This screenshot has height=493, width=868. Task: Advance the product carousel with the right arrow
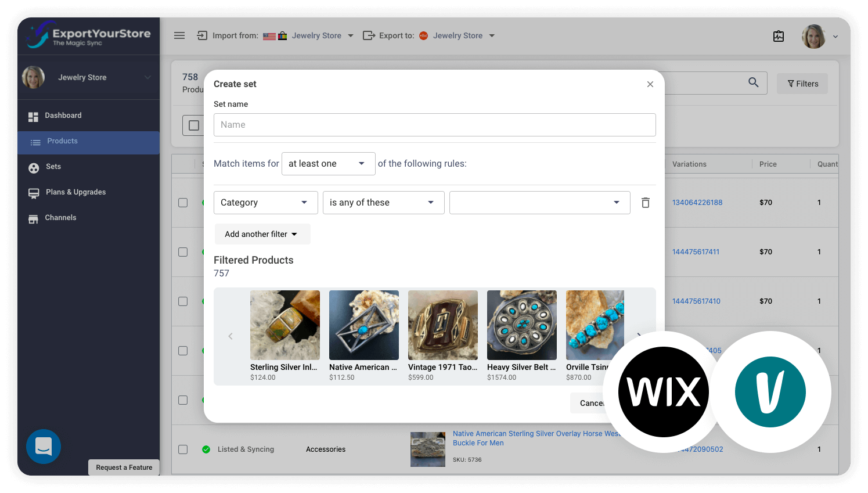(x=639, y=336)
